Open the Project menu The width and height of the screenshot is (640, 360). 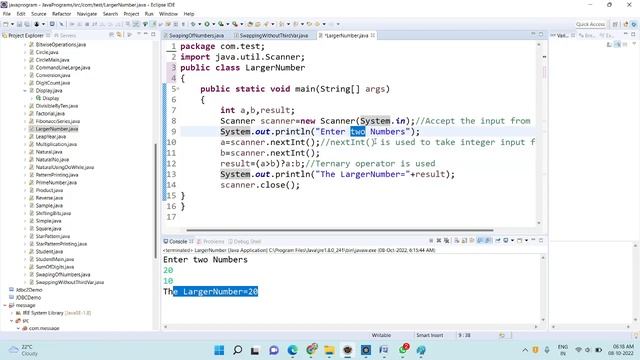click(x=131, y=14)
